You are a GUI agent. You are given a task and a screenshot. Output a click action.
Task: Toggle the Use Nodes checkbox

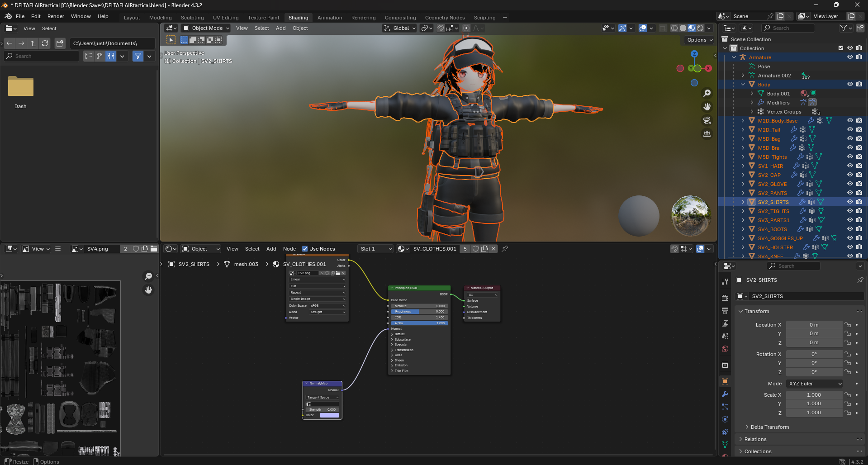coord(305,249)
